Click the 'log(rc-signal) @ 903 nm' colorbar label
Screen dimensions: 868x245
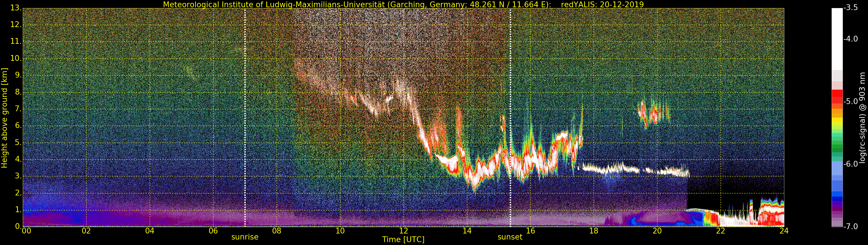point(862,118)
